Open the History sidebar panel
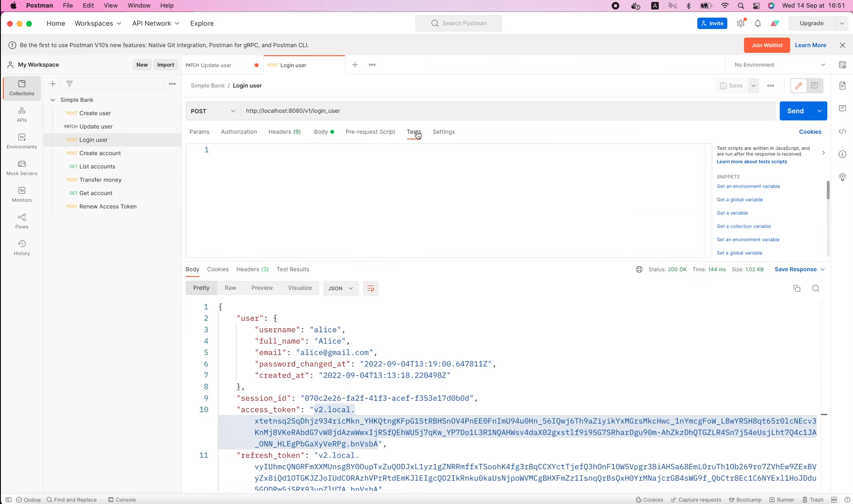Viewport: 853px width, 504px height. coord(22,248)
